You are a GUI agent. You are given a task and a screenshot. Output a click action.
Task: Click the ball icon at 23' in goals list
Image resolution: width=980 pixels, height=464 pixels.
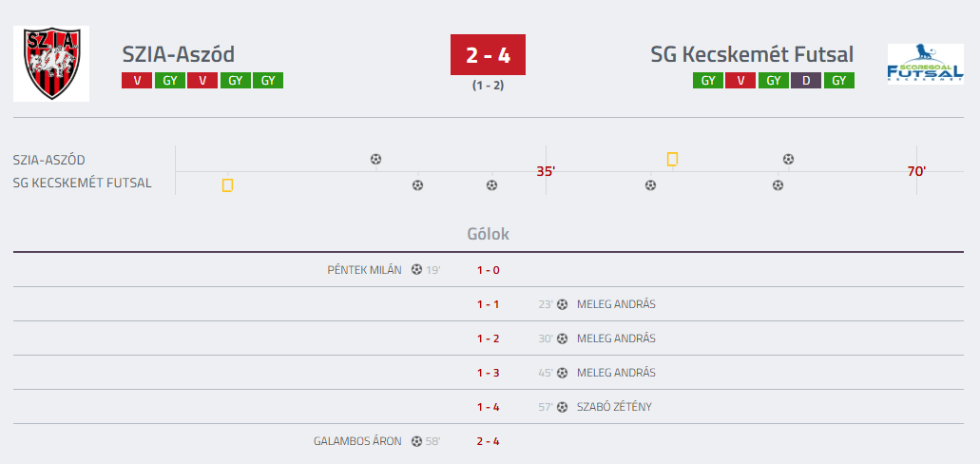pos(562,304)
